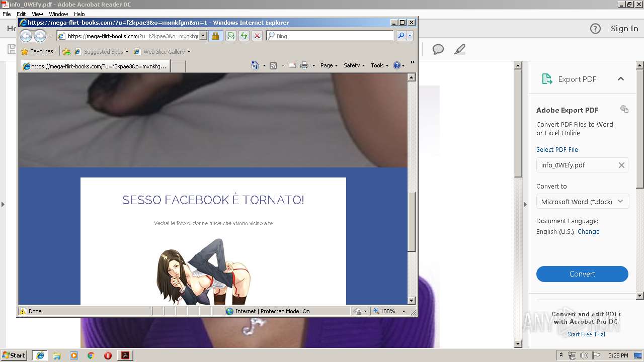Click the Select PDF File link
The image size is (644, 362).
click(x=557, y=149)
